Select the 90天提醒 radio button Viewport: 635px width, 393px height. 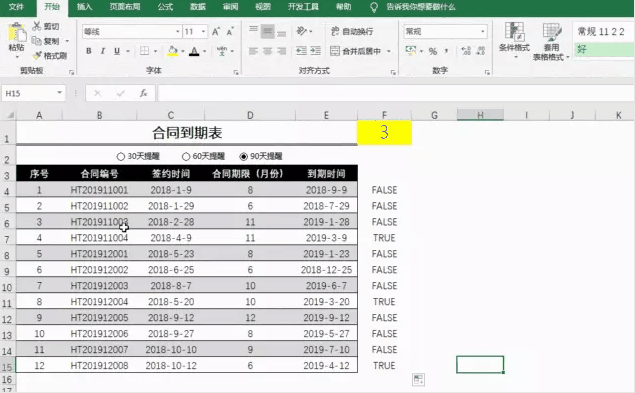[243, 156]
